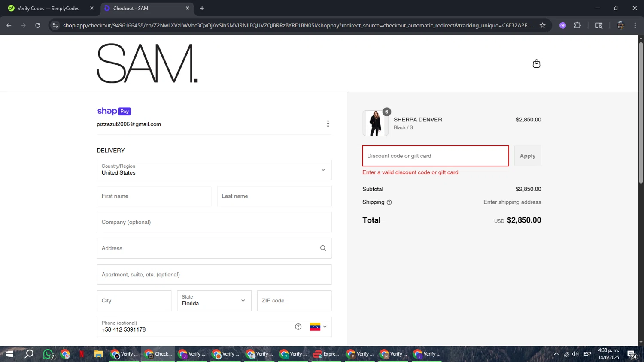Open the Country/Region dropdown
The image size is (644, 362).
coord(214,170)
